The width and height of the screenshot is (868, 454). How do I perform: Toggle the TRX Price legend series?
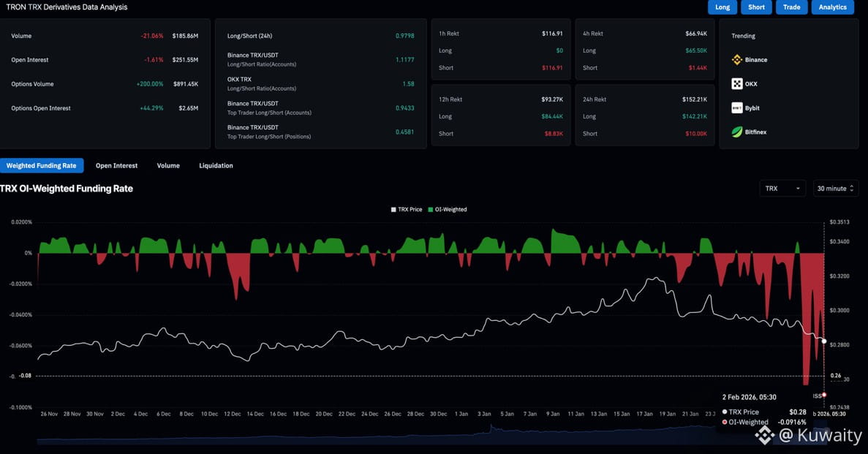pyautogui.click(x=407, y=210)
